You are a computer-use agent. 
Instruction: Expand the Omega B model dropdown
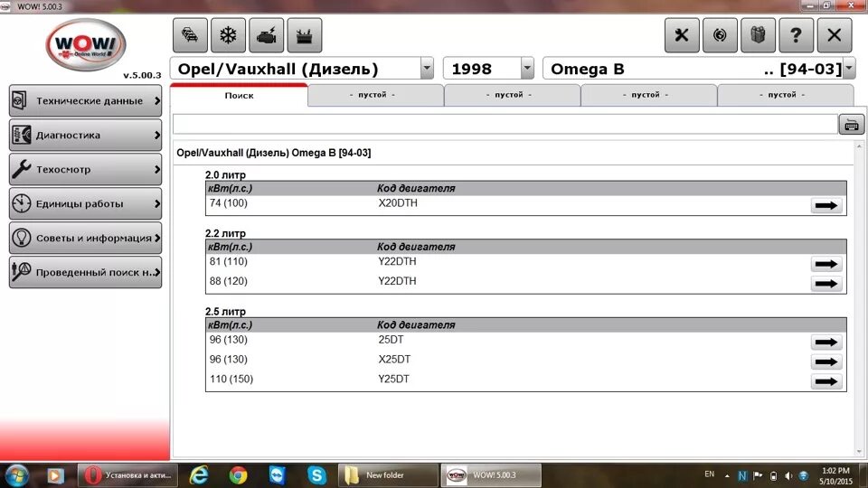pyautogui.click(x=849, y=69)
